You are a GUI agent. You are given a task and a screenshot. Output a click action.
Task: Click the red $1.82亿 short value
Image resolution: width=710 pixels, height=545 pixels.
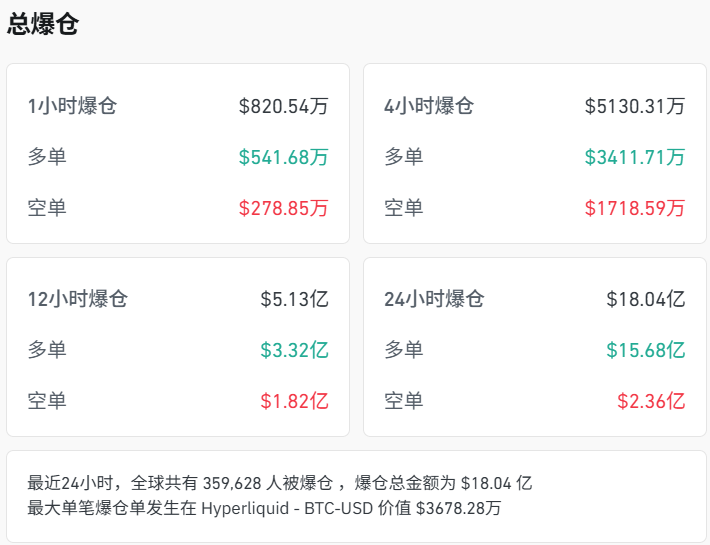pyautogui.click(x=295, y=401)
